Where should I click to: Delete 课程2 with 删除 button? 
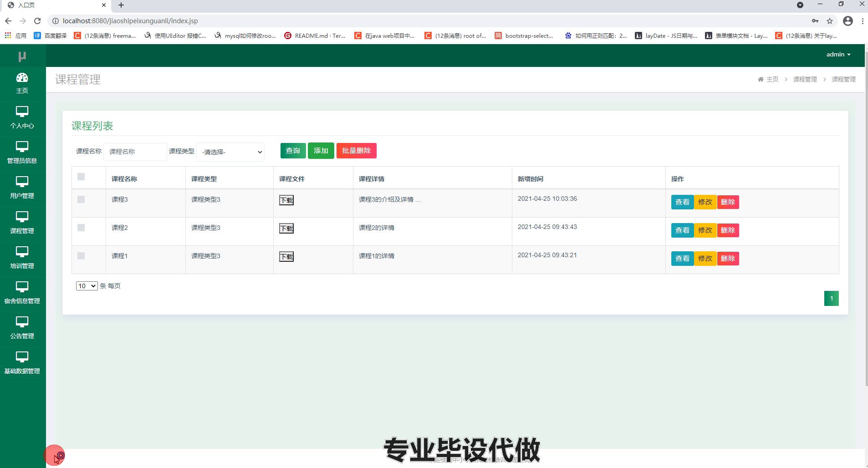728,230
